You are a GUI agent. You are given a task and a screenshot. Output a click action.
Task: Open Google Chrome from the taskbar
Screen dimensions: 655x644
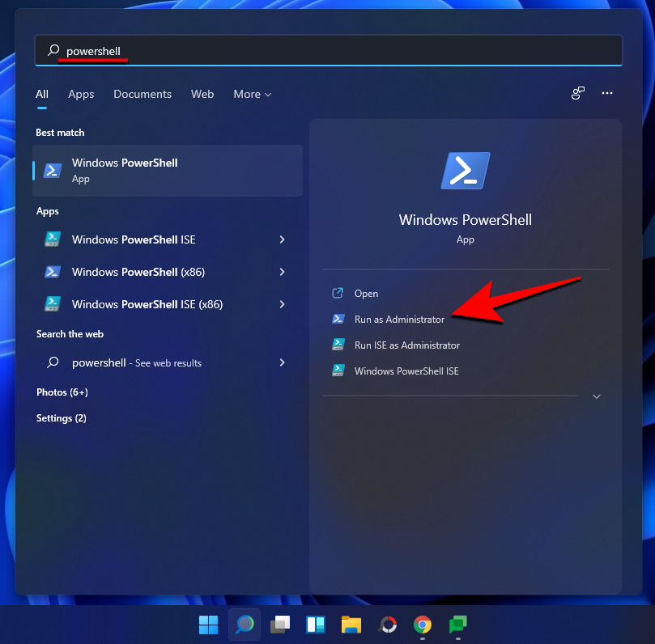(x=422, y=625)
